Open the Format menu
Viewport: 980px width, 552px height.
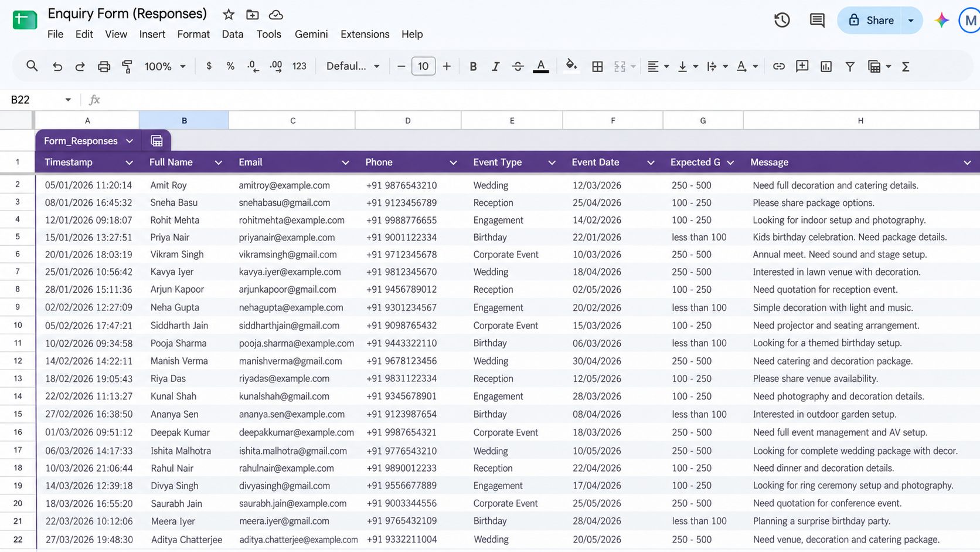193,34
